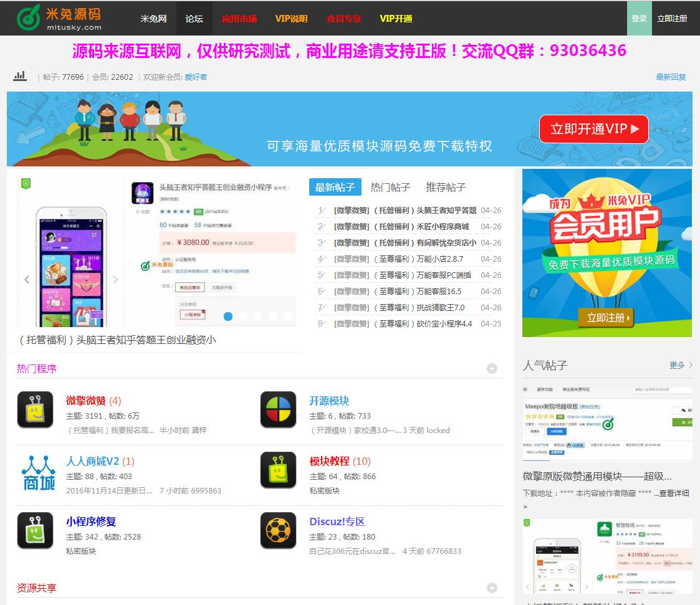Open last post 自己花306元在discuz官
Screen dimensions: 700x605
[352, 551]
